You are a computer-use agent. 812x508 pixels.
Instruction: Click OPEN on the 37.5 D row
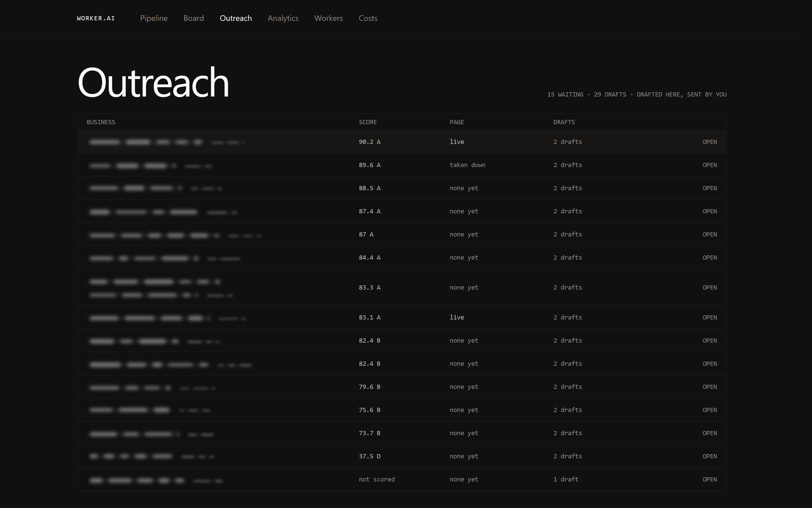[709, 457]
